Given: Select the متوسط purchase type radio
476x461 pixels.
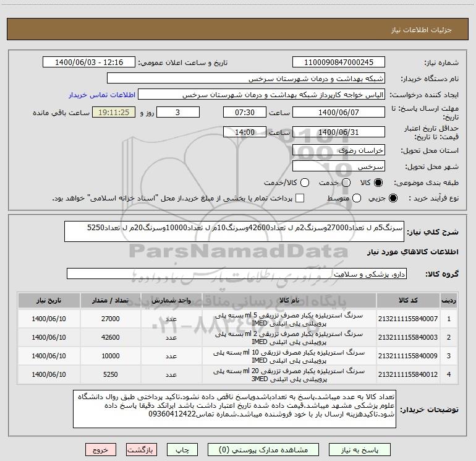Looking at the screenshot, I should (357, 198).
